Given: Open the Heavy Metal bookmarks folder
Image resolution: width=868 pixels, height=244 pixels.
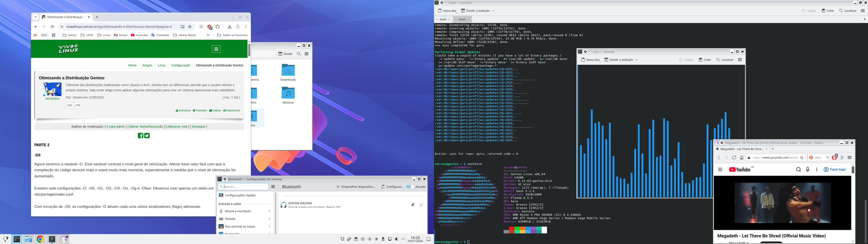Looking at the screenshot, I should pyautogui.click(x=184, y=35).
